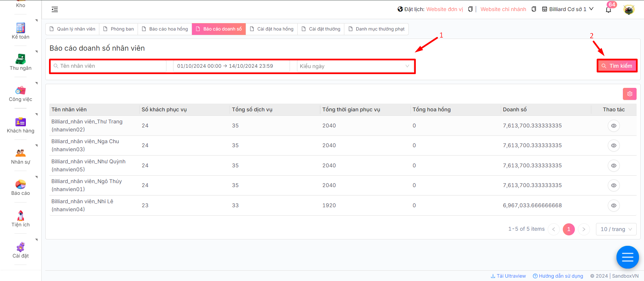644x281 pixels.
Task: Open the blue floating menu button
Action: (627, 257)
